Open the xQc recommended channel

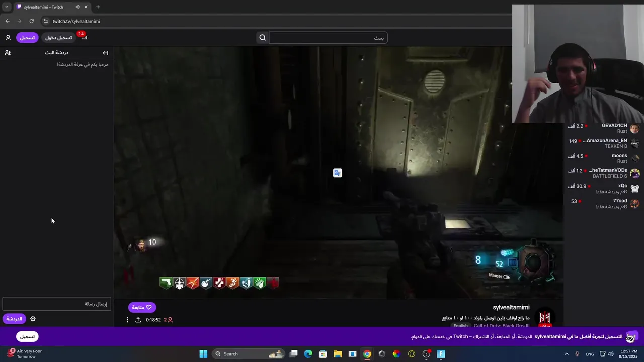[x=603, y=189]
